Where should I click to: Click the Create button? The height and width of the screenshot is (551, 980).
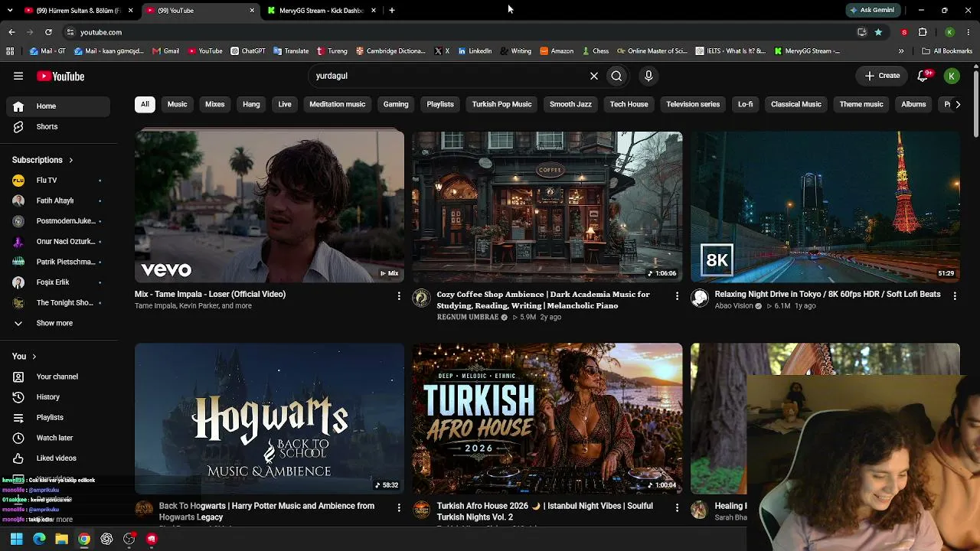882,76
